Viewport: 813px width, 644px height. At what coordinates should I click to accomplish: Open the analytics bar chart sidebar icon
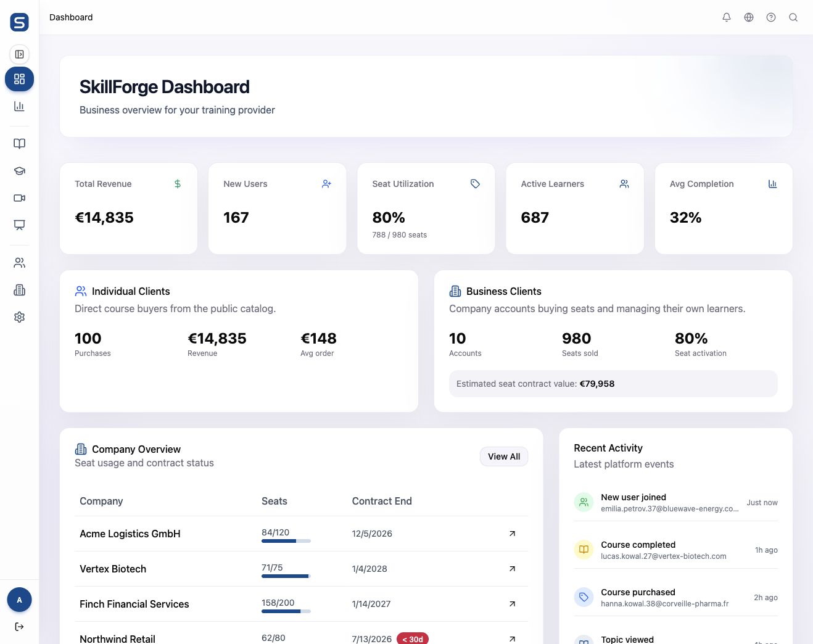click(20, 106)
